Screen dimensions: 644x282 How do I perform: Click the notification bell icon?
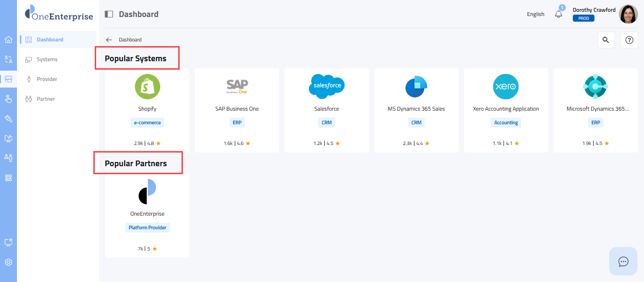[x=559, y=14]
